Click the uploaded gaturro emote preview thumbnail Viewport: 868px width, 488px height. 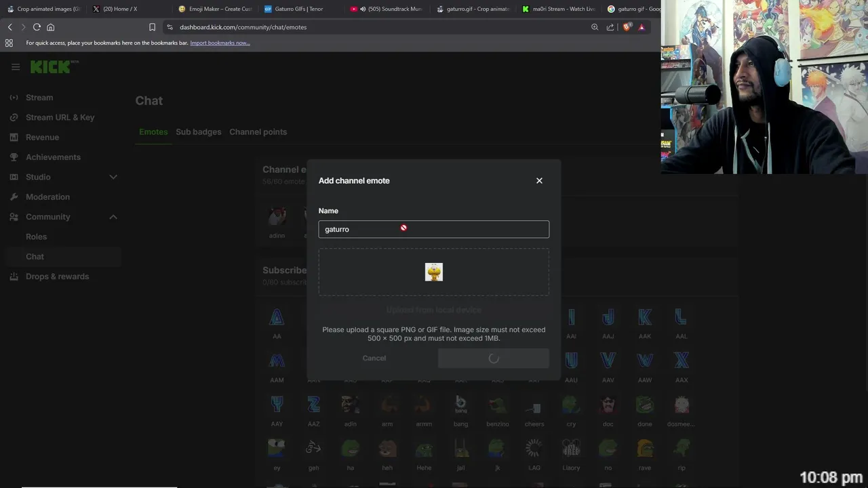[x=434, y=272]
